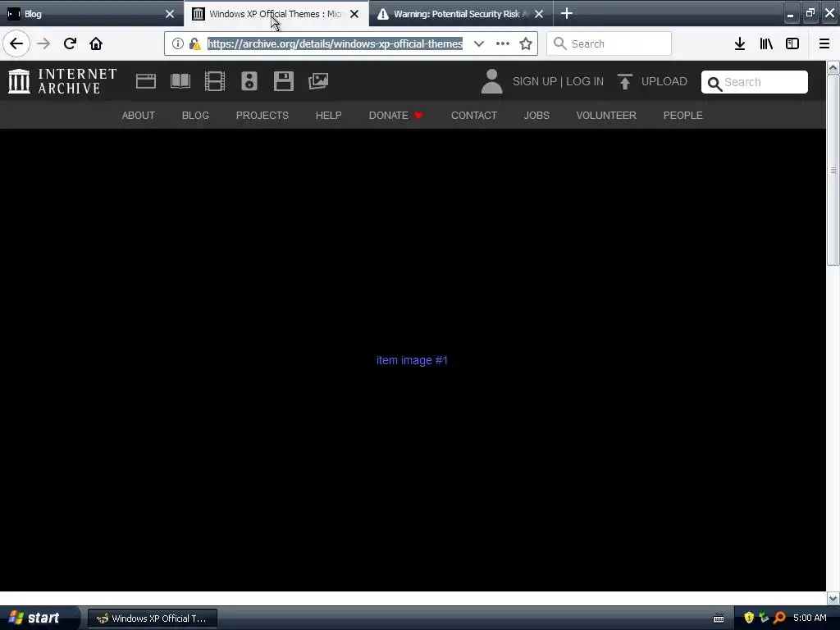840x630 pixels.
Task: Reload the current page
Action: (70, 43)
